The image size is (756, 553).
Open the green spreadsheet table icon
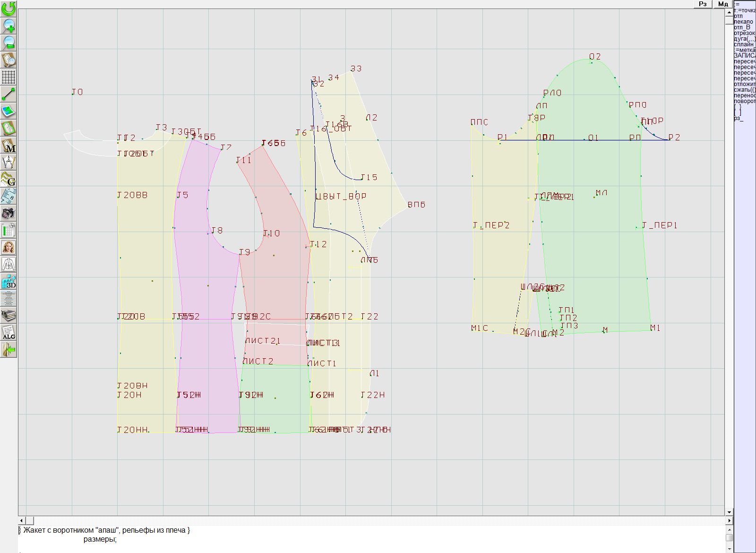pos(9,230)
